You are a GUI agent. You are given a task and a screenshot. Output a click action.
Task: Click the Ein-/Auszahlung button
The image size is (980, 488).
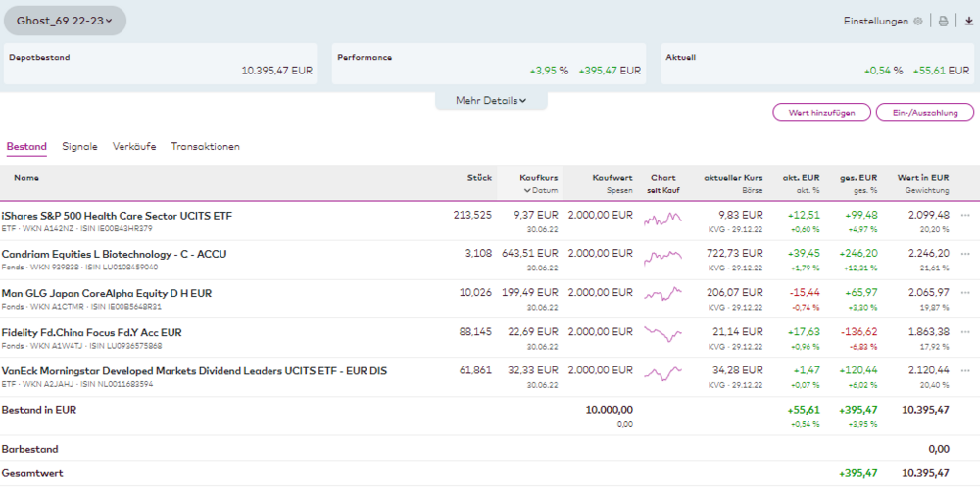(925, 113)
